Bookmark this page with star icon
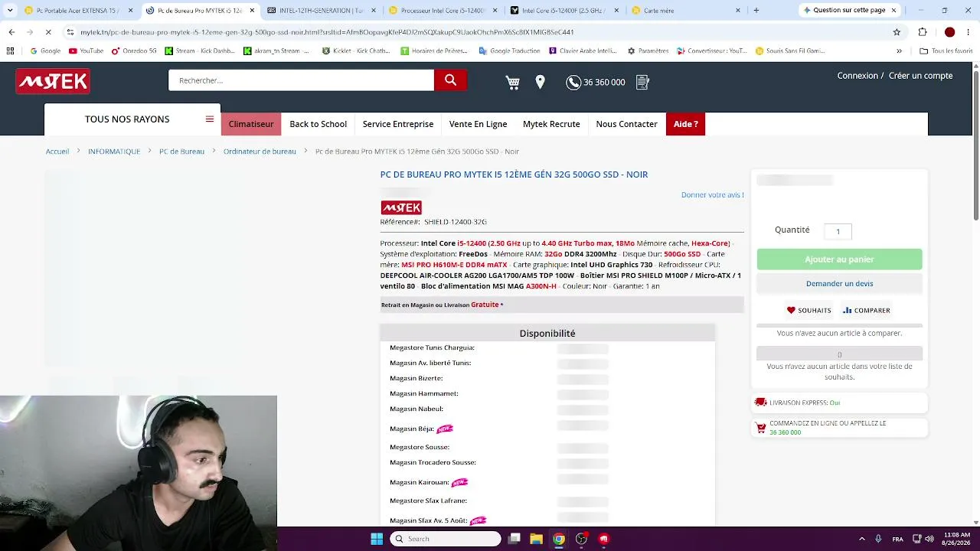Screen dimensions: 980x551 897,32
